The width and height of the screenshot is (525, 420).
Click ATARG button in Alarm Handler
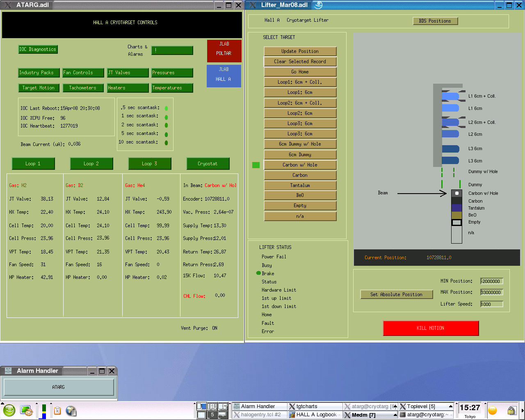[x=59, y=387]
